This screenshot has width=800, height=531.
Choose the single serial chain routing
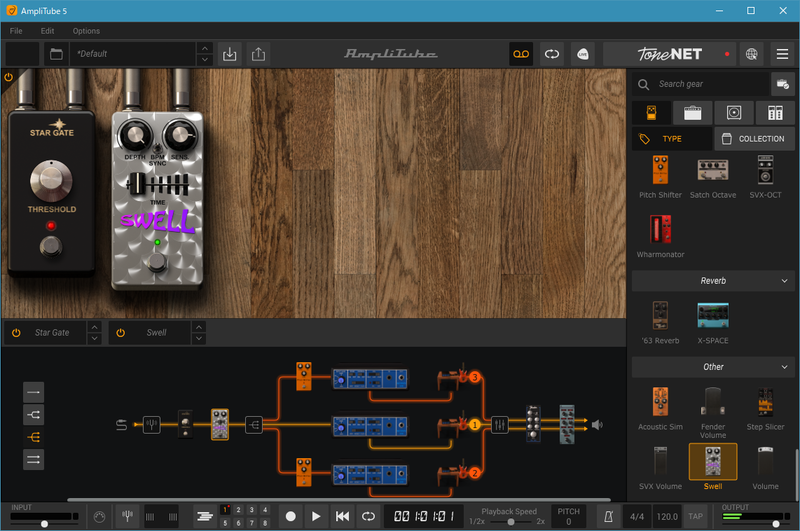click(33, 392)
